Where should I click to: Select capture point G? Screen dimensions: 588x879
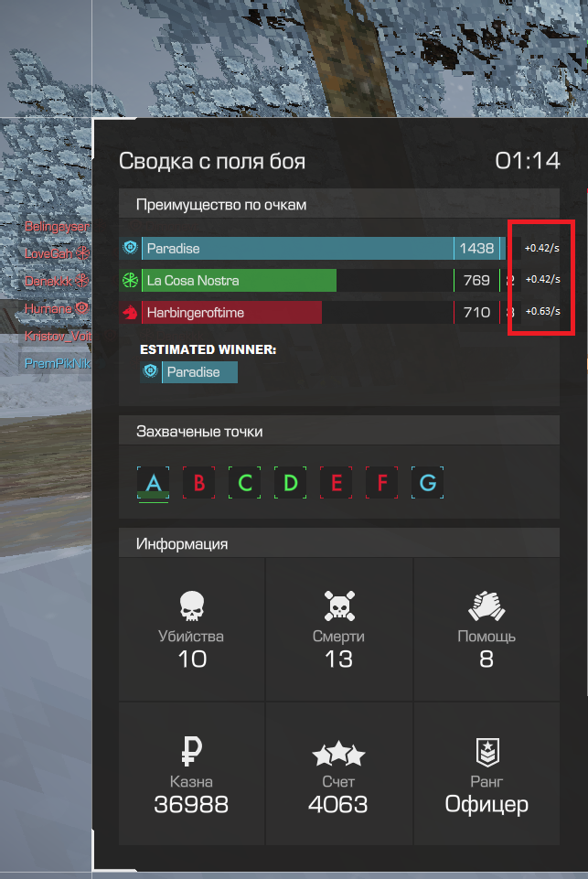(428, 483)
